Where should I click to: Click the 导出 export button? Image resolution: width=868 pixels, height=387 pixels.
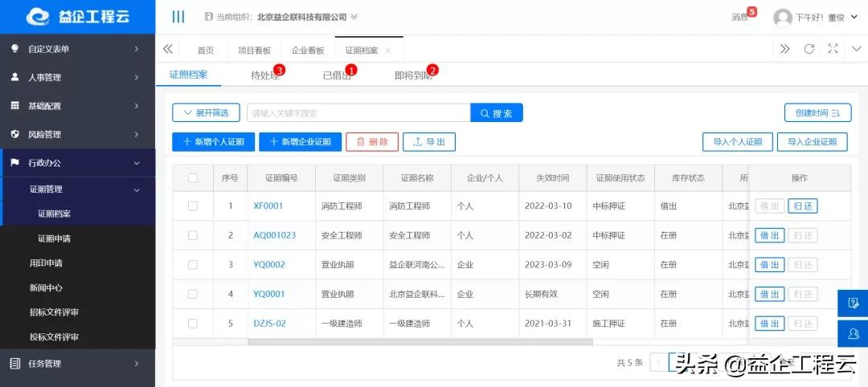(x=429, y=141)
